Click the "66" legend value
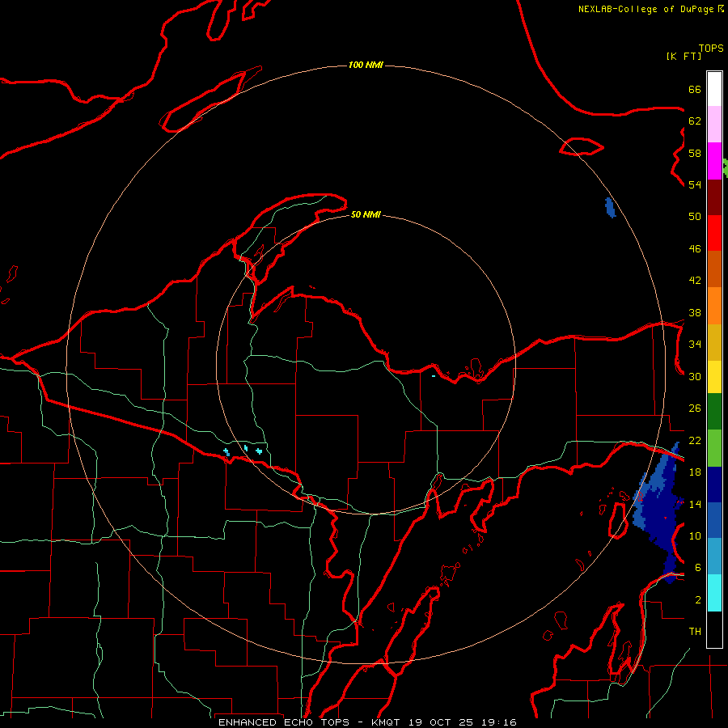Image resolution: width=728 pixels, height=728 pixels. coord(695,89)
